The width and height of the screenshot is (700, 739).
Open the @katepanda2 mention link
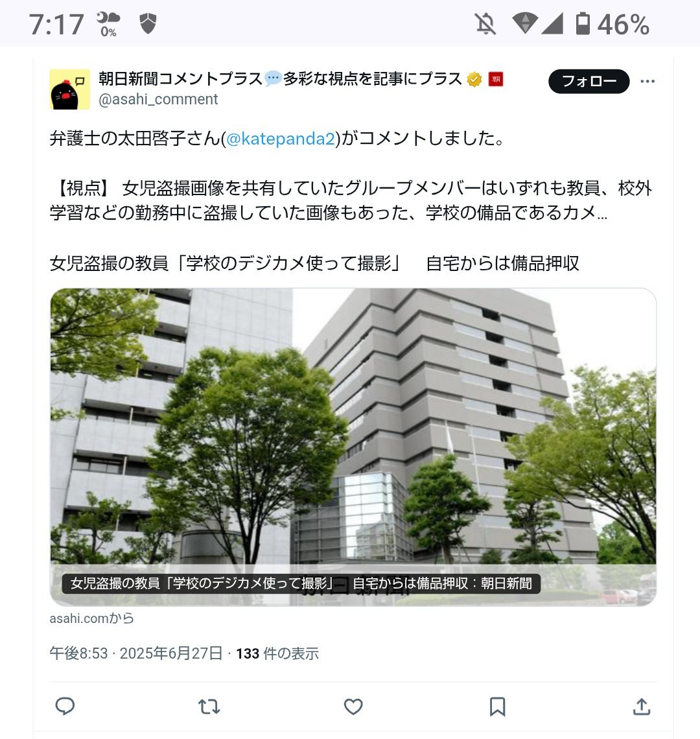click(281, 139)
